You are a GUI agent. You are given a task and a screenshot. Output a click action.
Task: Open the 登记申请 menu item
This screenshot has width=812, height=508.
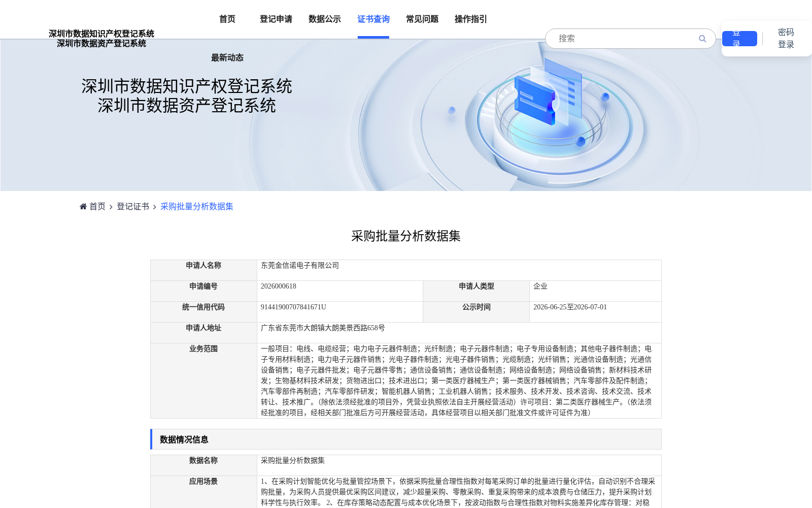(276, 19)
